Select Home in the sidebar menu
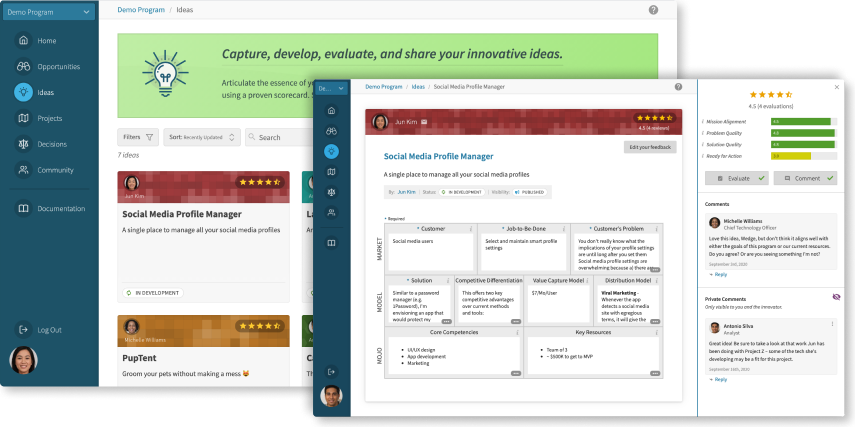The image size is (855, 427). (x=46, y=41)
